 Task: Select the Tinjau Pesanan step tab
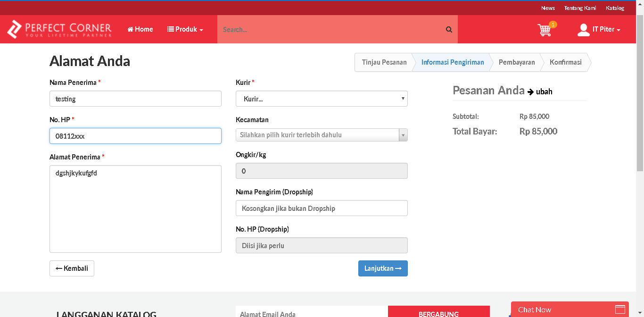click(384, 62)
